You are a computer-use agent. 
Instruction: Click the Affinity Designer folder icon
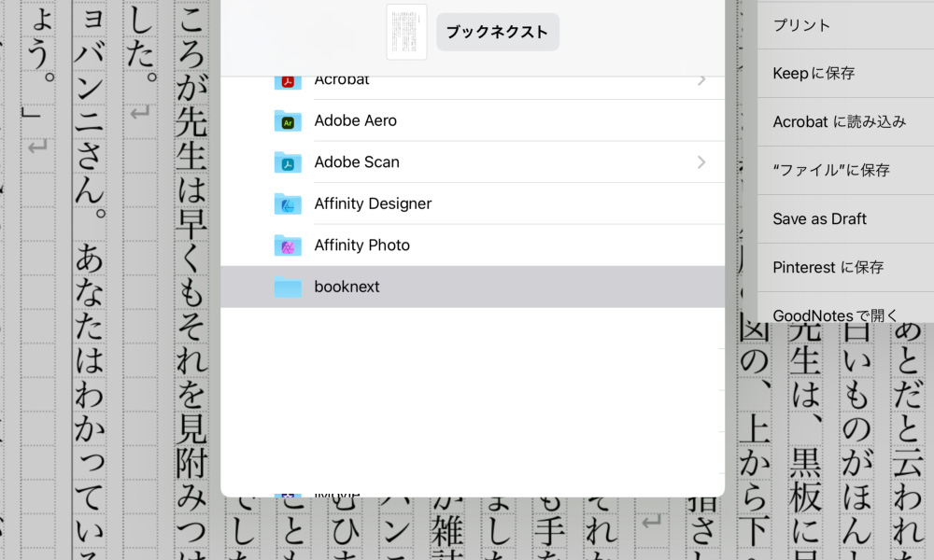pyautogui.click(x=288, y=204)
